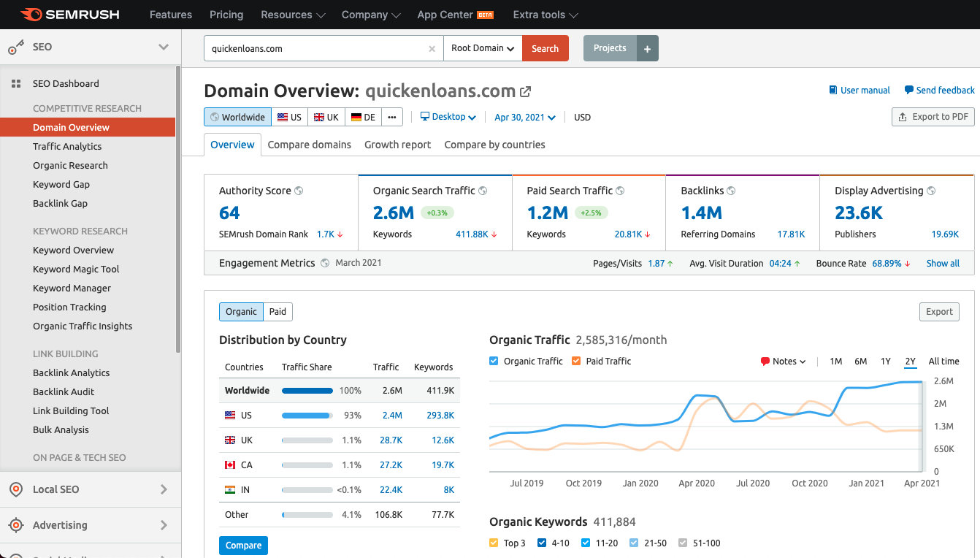Open the Root Domain dropdown
Image resolution: width=980 pixels, height=558 pixels.
coord(483,48)
